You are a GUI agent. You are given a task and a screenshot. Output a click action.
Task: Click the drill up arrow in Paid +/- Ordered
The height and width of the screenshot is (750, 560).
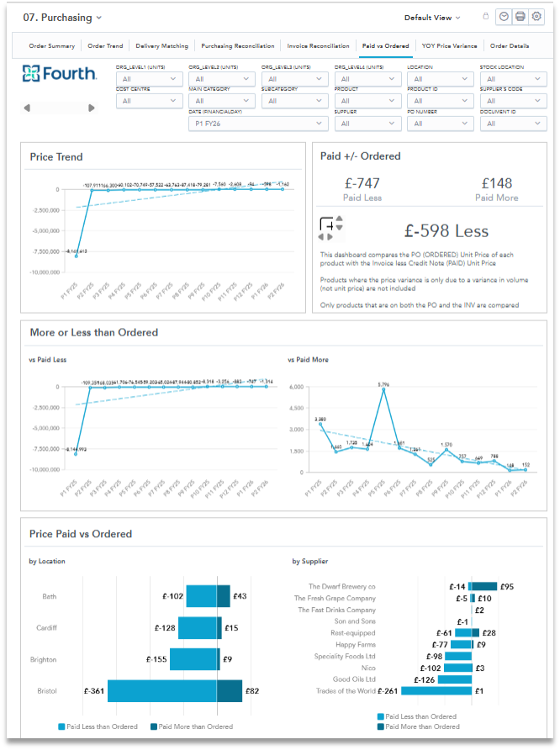tap(339, 219)
